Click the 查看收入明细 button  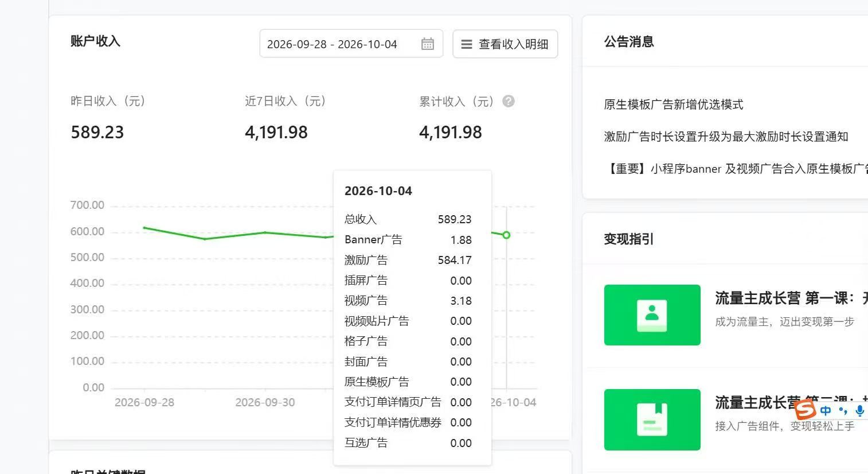[x=505, y=44]
